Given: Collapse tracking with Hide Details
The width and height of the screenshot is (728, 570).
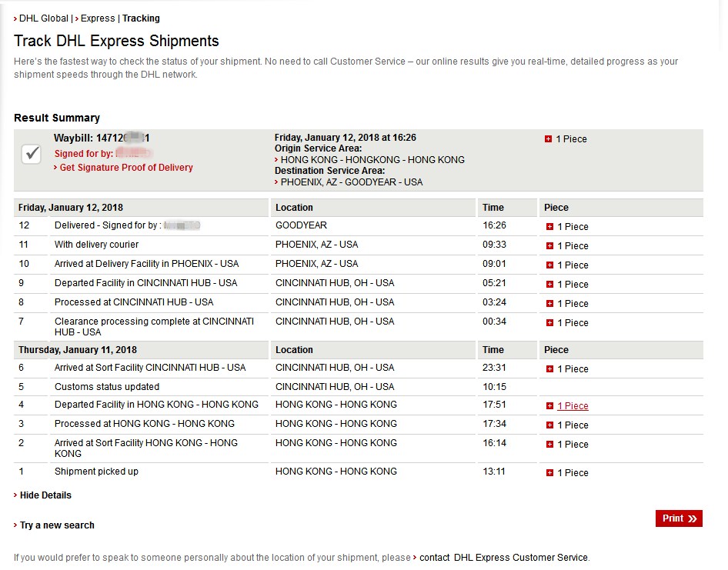Looking at the screenshot, I should point(45,495).
